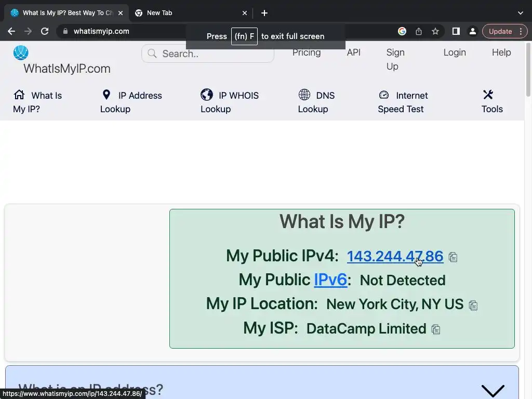Click the wrench Tools icon
Screen dimensions: 532x399
tap(488, 95)
